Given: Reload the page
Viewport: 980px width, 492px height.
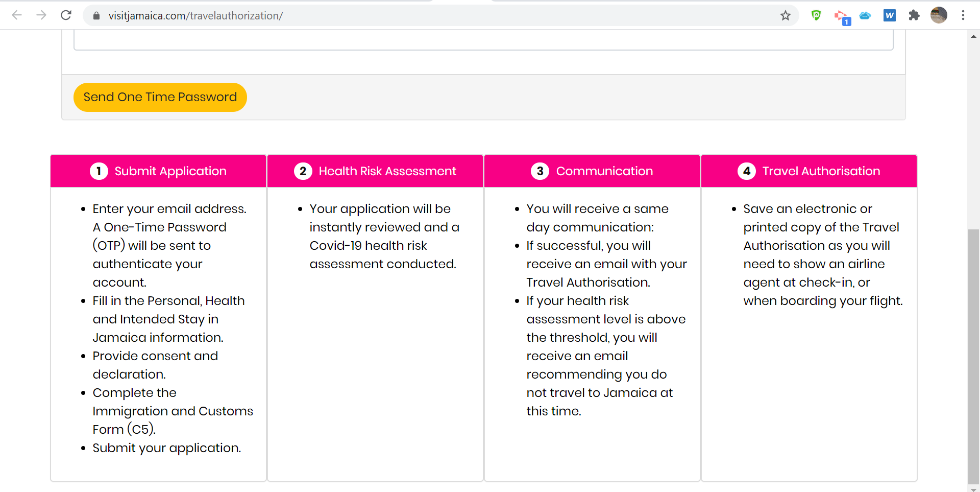Looking at the screenshot, I should pyautogui.click(x=66, y=15).
